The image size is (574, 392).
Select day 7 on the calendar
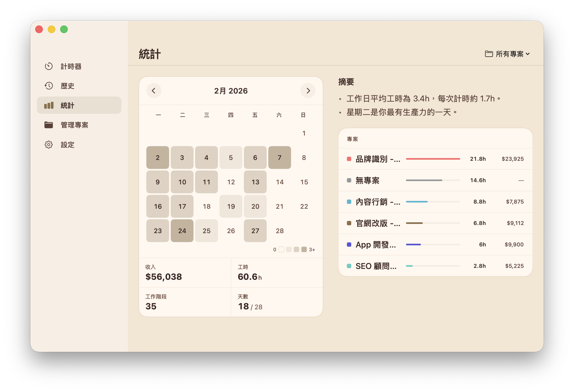pyautogui.click(x=279, y=158)
